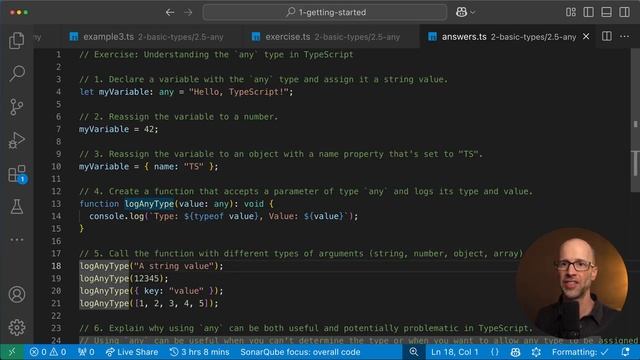Open the Source Control view
Screen dimensions: 640x360
coord(17,107)
